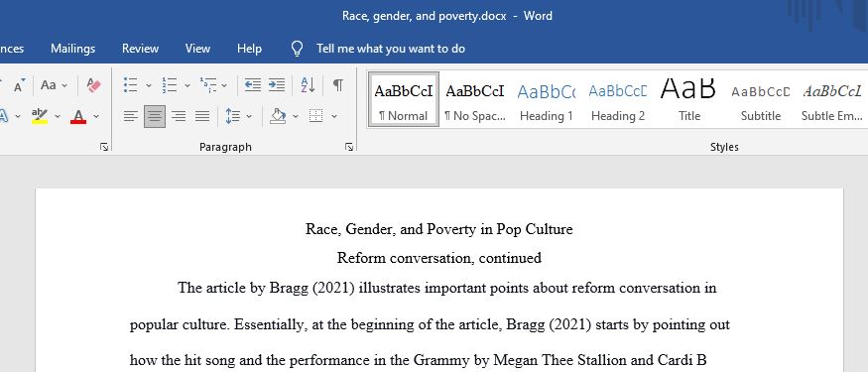Apply the Heading 2 style
Image resolution: width=868 pixels, height=372 pixels.
click(618, 99)
